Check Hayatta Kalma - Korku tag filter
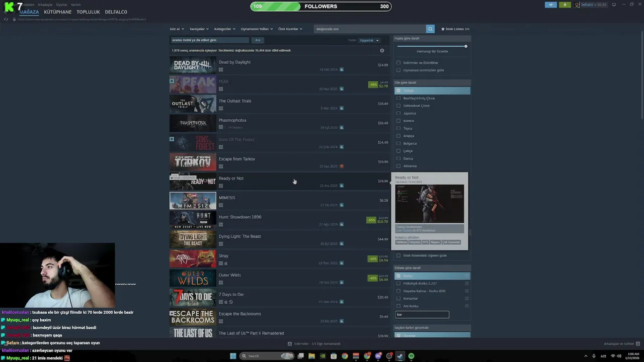 [x=398, y=291]
